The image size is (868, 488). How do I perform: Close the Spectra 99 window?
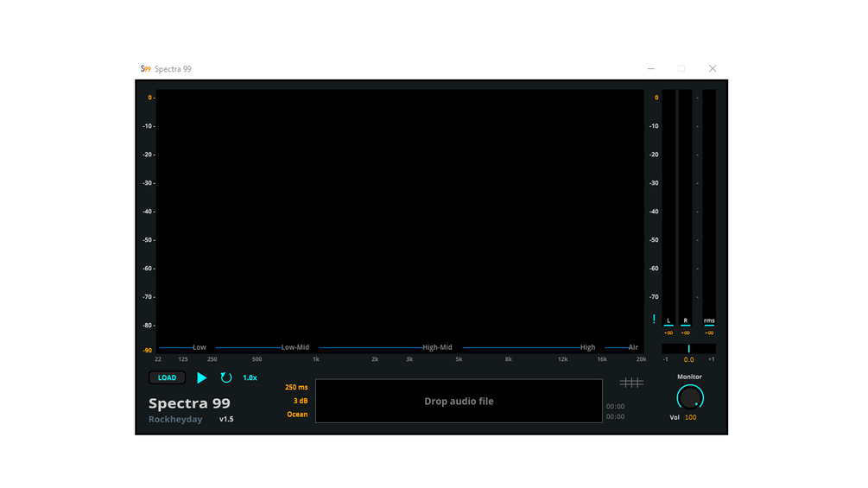point(713,68)
